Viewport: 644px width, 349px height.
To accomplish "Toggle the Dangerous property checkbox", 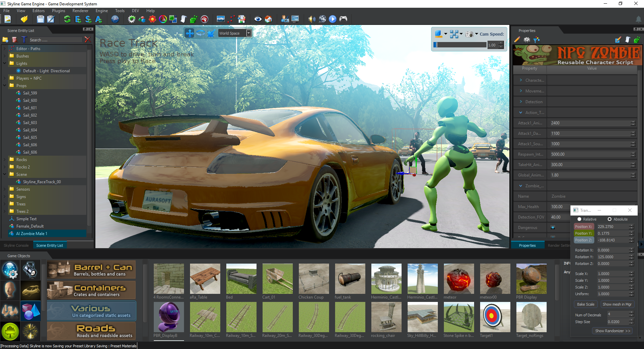I will 553,227.
